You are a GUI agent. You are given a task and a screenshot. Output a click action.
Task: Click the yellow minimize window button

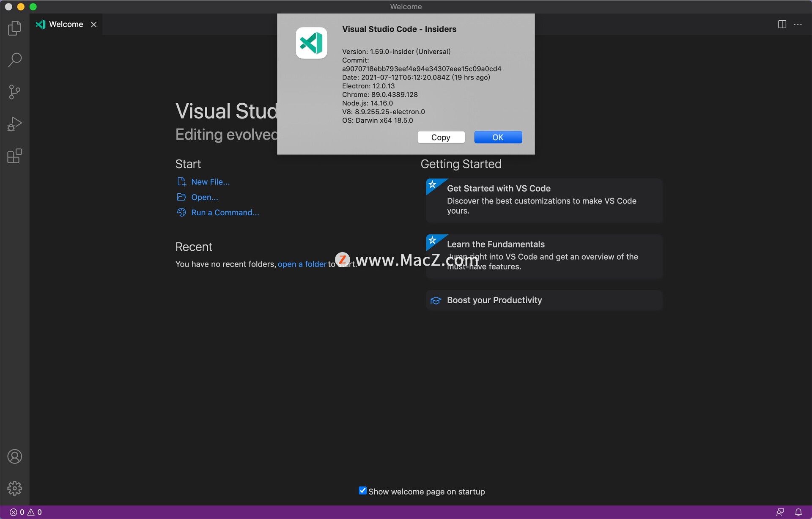21,7
